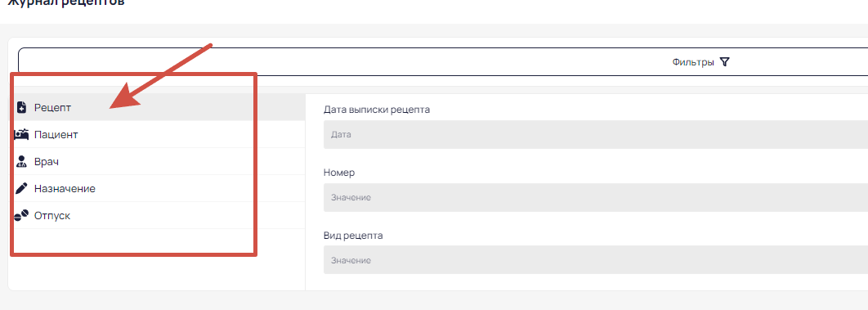This screenshot has height=310, width=868.
Task: Click the funnel filter icon
Action: tap(725, 62)
